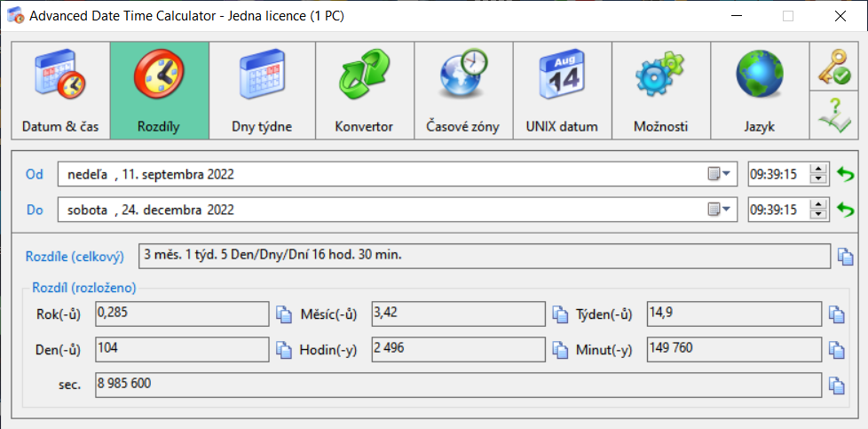The height and width of the screenshot is (429, 868).
Task: Open UNIX datum calendar icon
Action: click(x=562, y=91)
